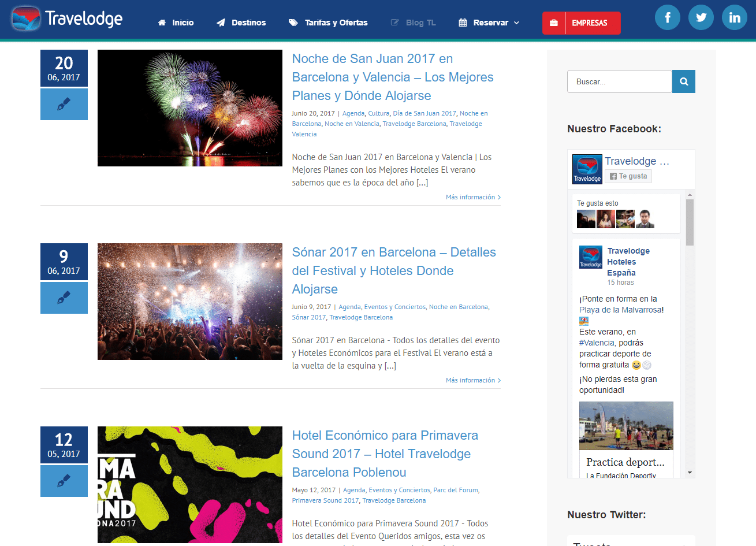Click the EMPRESAS red button
This screenshot has height=546, width=756.
click(x=582, y=23)
